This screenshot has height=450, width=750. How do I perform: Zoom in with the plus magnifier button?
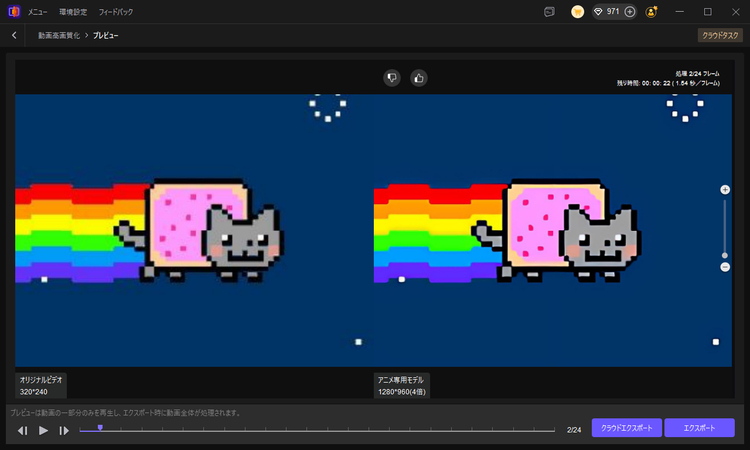(725, 189)
